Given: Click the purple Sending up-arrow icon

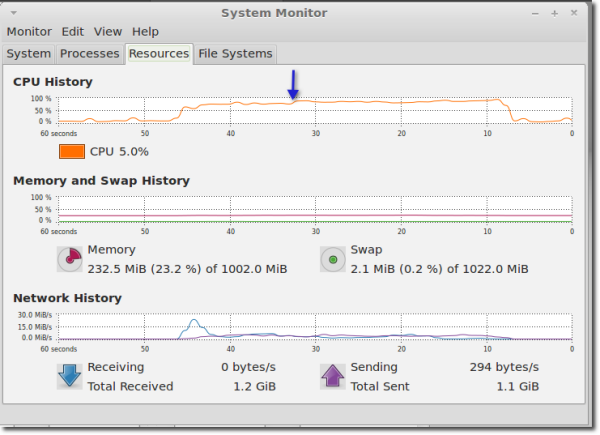Looking at the screenshot, I should (x=333, y=376).
